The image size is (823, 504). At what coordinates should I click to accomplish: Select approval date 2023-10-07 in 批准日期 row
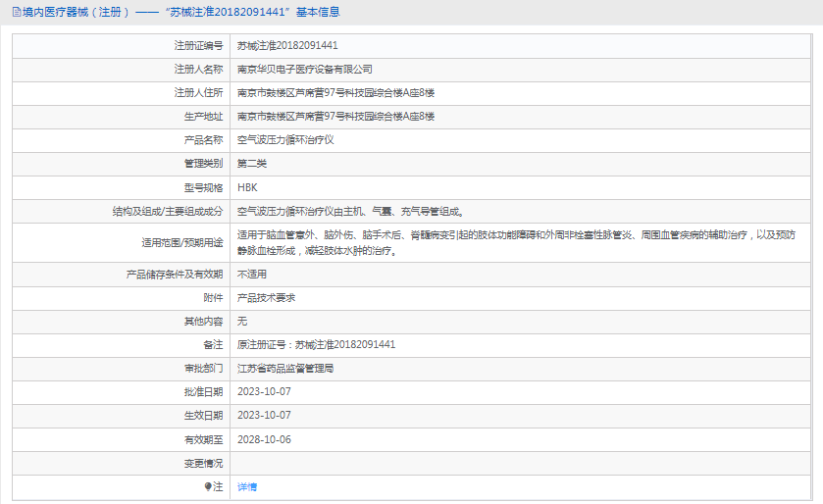click(x=264, y=392)
